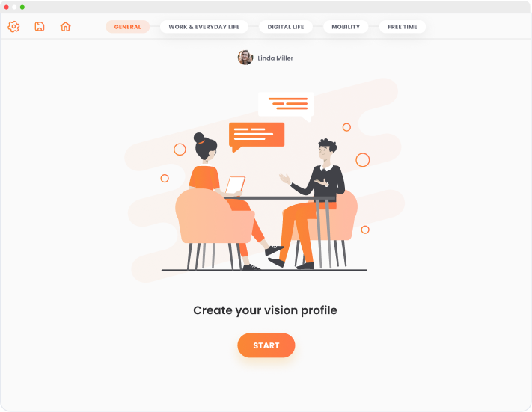Click the "Create your vision profile" heading
Image resolution: width=532 pixels, height=412 pixels.
(266, 310)
